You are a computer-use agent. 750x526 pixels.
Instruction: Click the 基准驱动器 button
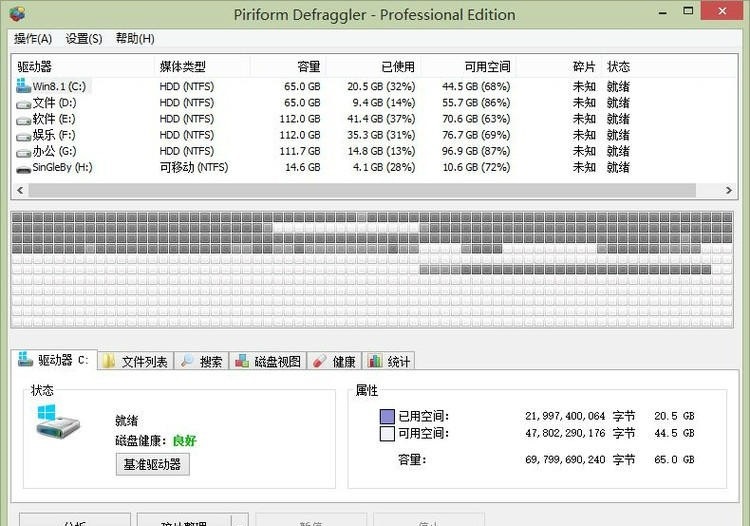tap(153, 464)
